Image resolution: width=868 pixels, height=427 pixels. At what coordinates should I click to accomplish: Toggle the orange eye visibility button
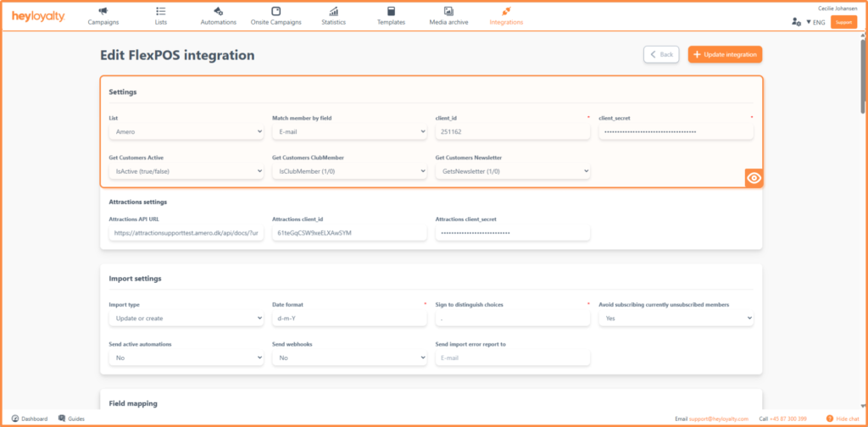pos(754,178)
